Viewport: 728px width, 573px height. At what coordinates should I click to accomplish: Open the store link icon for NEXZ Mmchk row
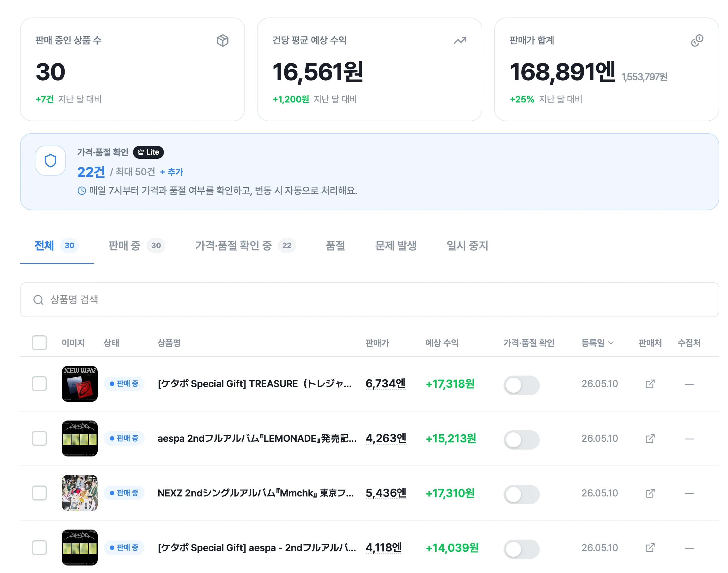point(650,493)
